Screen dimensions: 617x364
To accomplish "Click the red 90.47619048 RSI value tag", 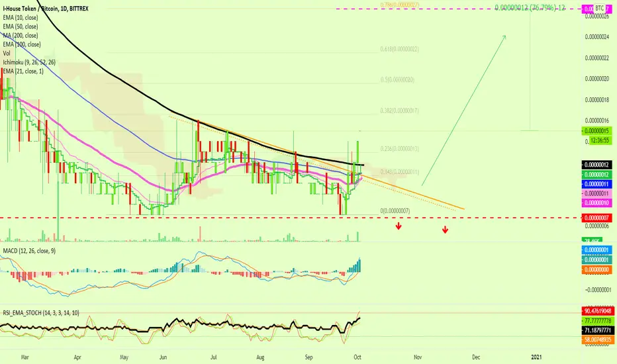I will click(x=598, y=311).
